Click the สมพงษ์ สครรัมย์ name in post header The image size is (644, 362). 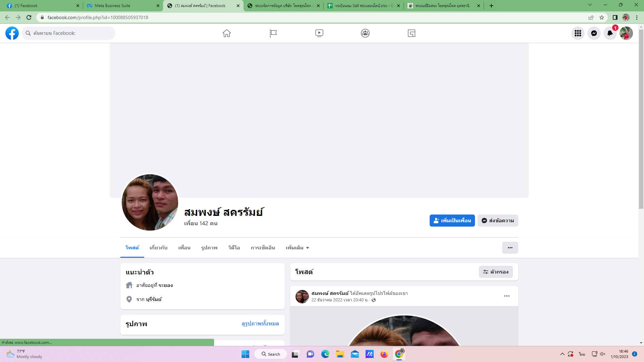(x=330, y=293)
